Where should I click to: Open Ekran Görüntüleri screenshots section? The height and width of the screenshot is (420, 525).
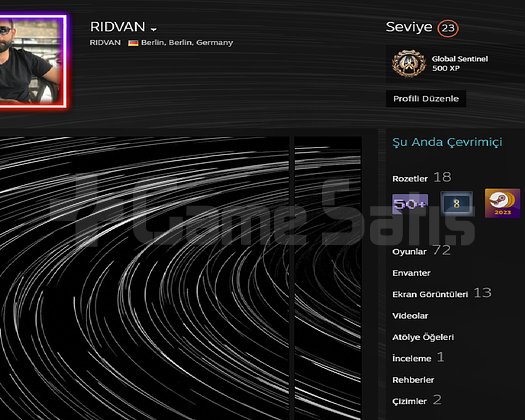coord(430,294)
